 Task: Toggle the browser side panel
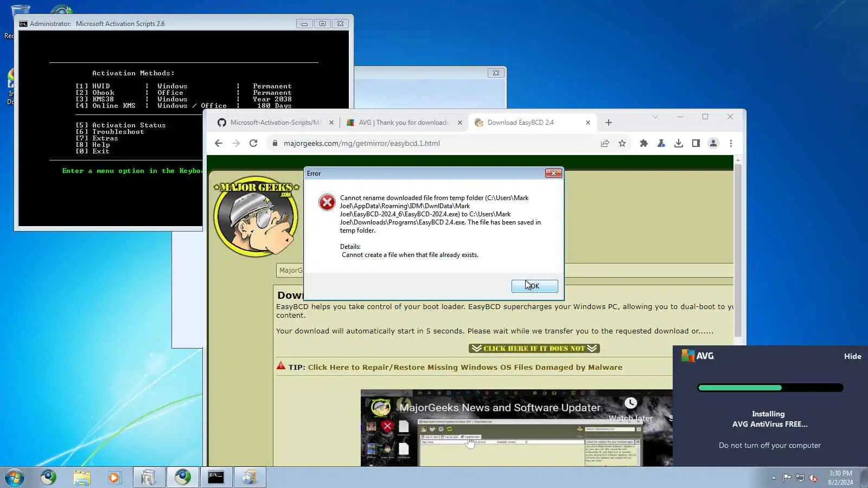696,143
